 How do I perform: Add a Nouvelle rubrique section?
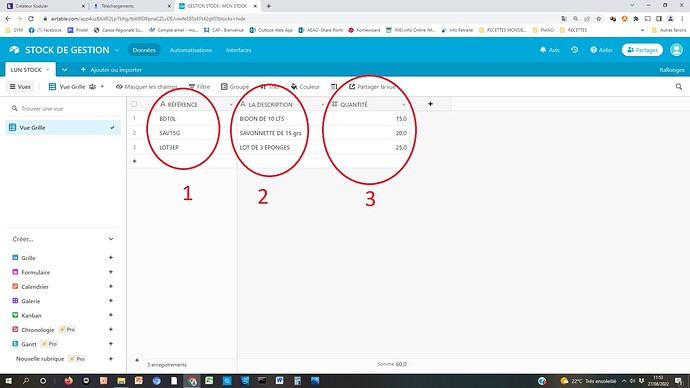click(111, 359)
